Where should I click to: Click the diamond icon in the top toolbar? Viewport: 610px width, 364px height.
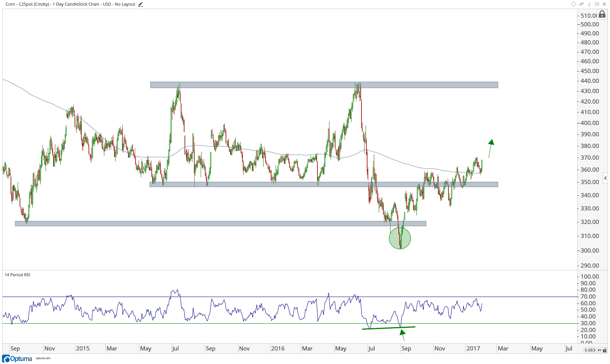tap(573, 4)
